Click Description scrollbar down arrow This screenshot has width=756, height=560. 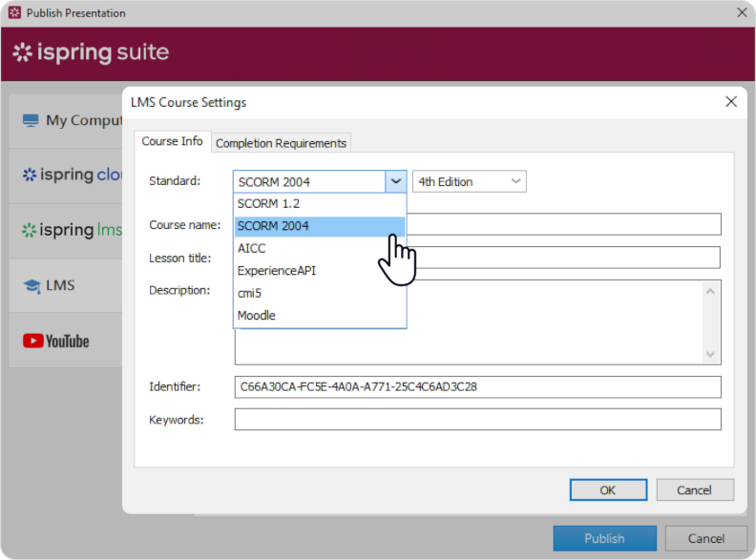[x=710, y=354]
